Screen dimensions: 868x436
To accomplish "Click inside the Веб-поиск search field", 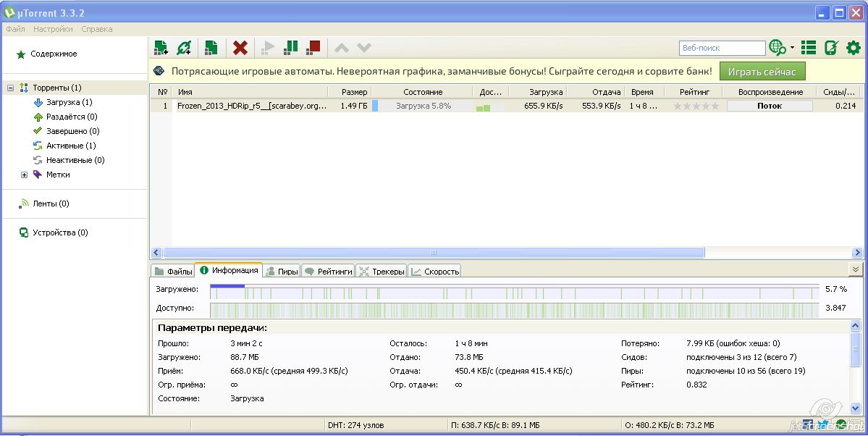I will coord(722,49).
